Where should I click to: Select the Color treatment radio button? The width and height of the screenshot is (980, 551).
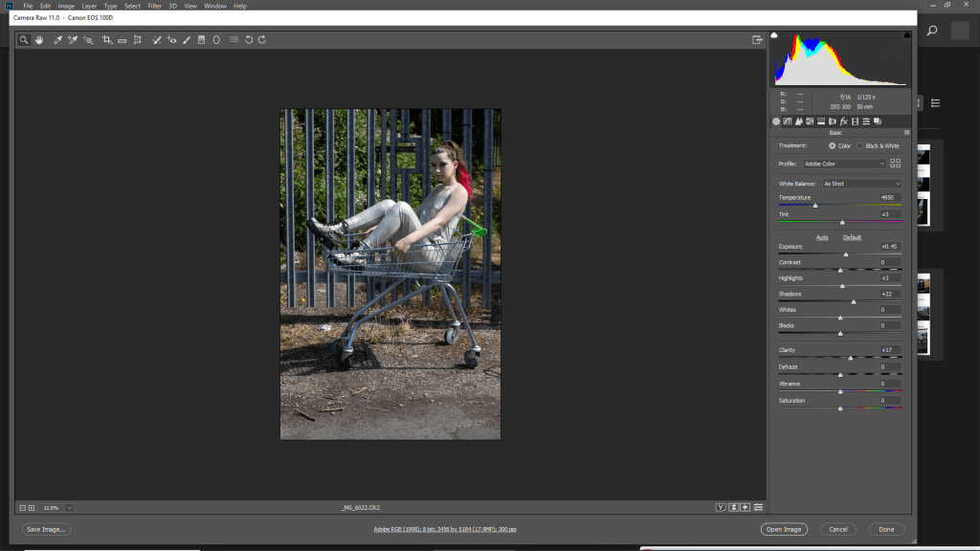pyautogui.click(x=832, y=145)
